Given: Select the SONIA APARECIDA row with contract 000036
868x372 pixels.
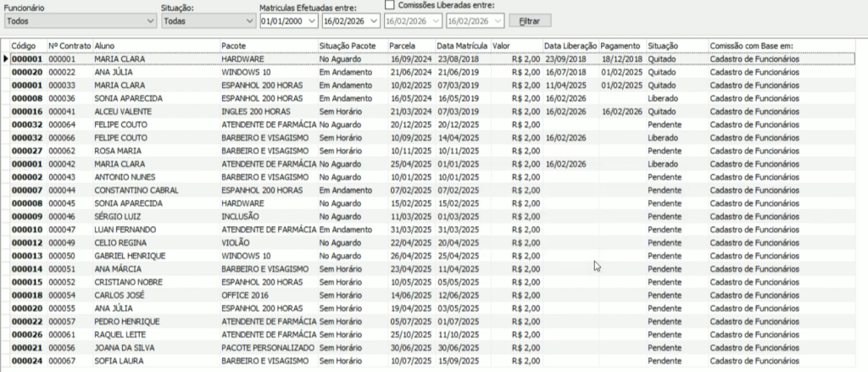Looking at the screenshot, I should pos(432,98).
